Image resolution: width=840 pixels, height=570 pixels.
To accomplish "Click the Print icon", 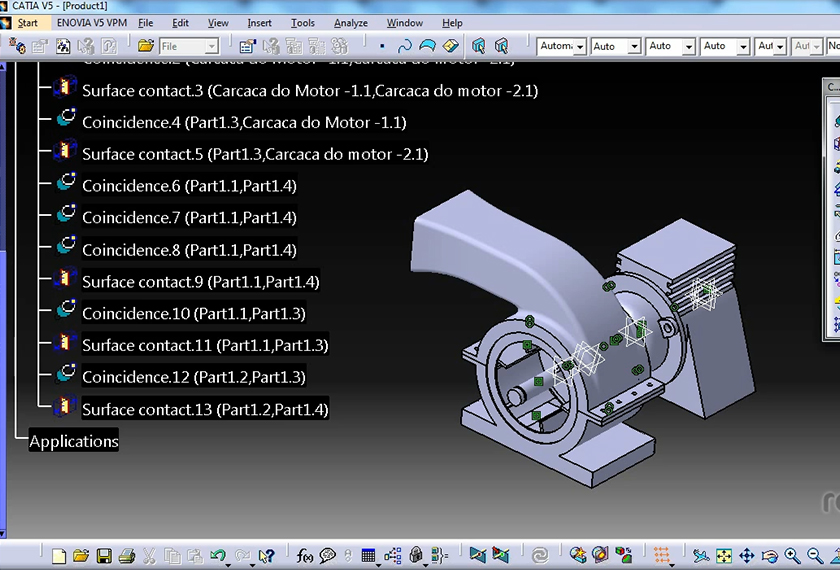I will pos(126,555).
